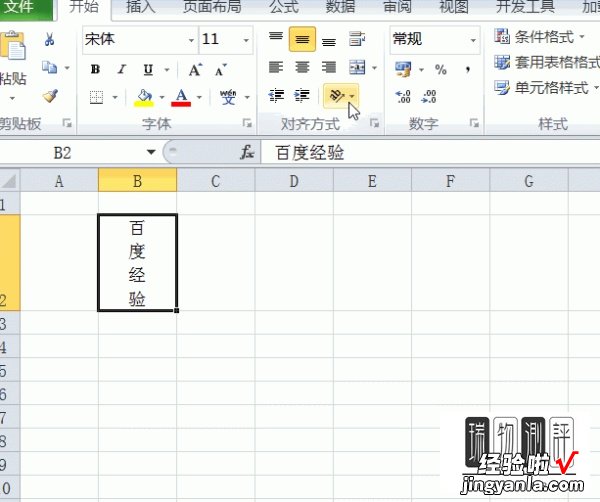Align text left
Screen dimensions: 600x502
[x=276, y=67]
